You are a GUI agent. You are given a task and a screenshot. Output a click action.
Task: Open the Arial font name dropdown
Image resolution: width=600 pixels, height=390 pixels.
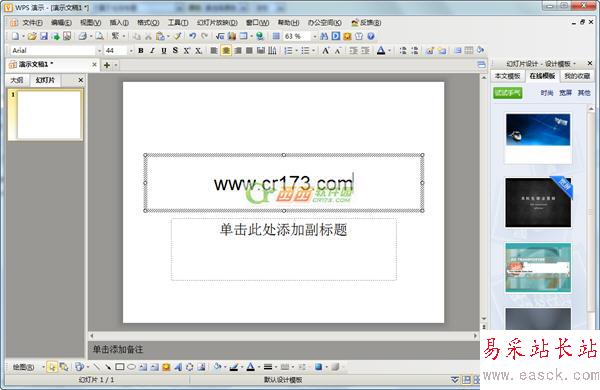tap(99, 51)
